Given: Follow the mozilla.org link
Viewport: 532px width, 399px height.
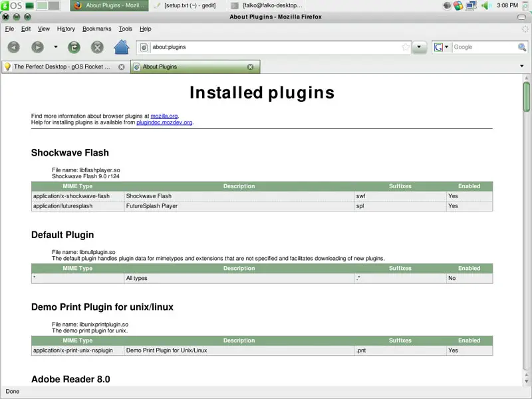Looking at the screenshot, I should point(164,116).
